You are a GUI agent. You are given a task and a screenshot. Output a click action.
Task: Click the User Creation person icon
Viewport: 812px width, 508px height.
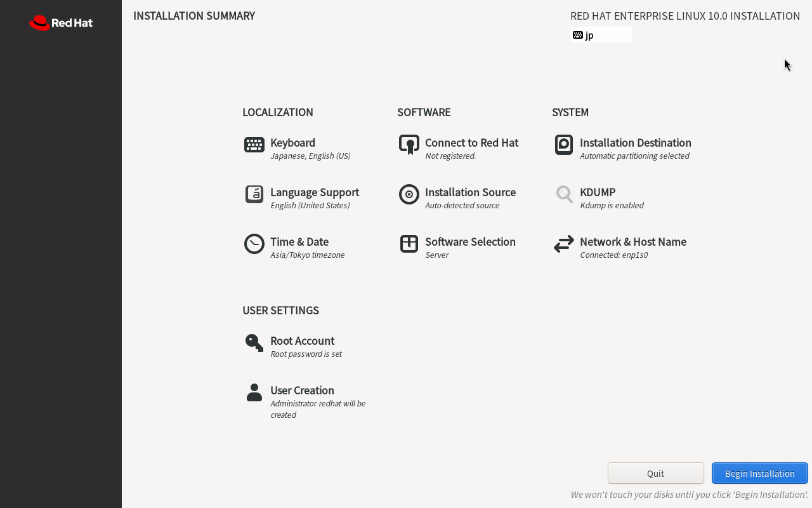[254, 392]
